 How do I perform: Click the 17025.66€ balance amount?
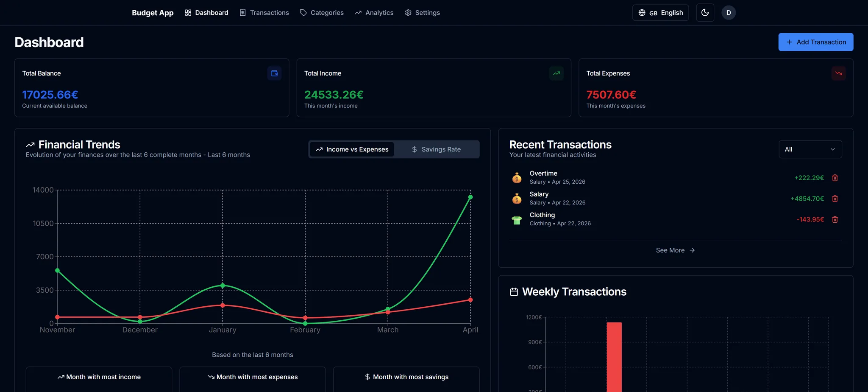pos(50,95)
